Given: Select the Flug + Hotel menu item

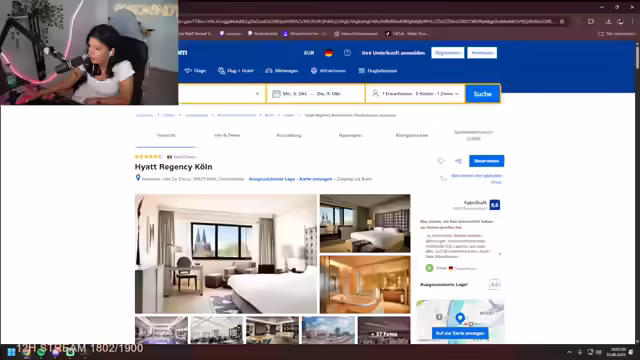Looking at the screenshot, I should 236,71.
